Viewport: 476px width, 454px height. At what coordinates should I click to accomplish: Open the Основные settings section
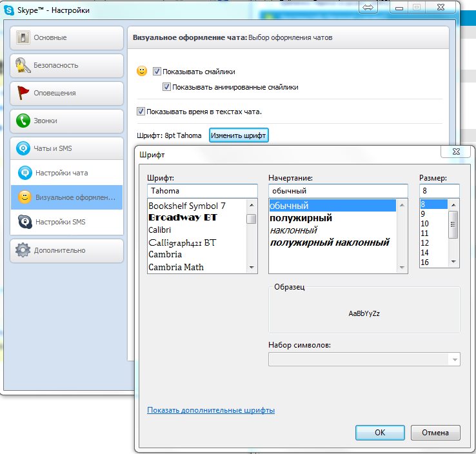click(x=66, y=37)
